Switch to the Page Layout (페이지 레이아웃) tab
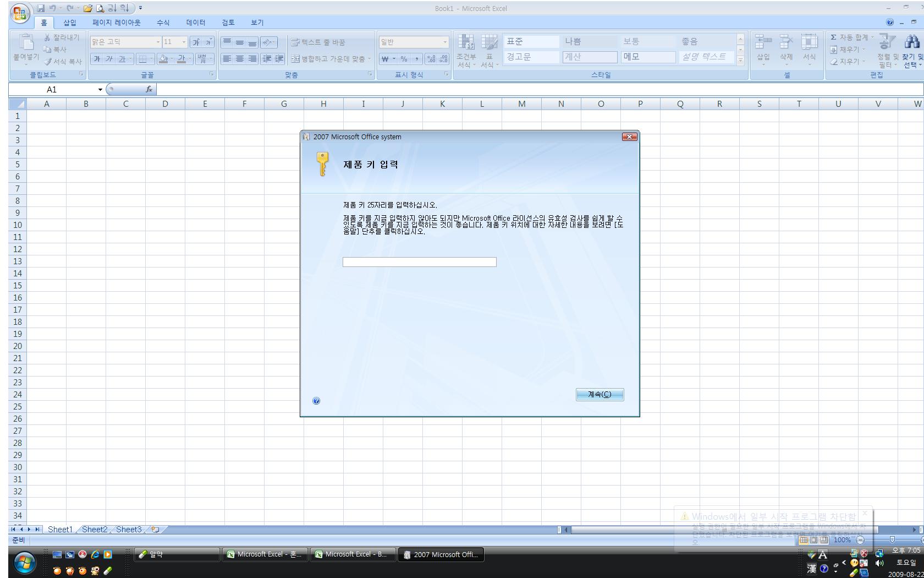This screenshot has width=924, height=578. tap(117, 23)
